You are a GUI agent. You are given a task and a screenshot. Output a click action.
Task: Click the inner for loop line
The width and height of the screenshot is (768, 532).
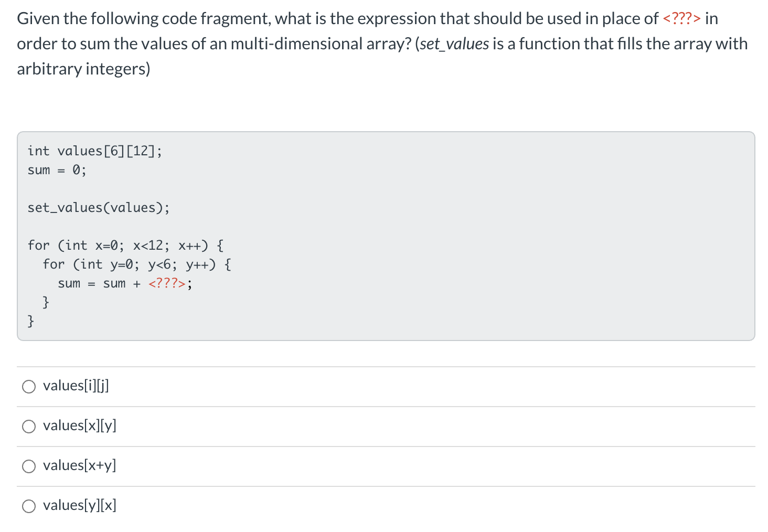point(136,264)
